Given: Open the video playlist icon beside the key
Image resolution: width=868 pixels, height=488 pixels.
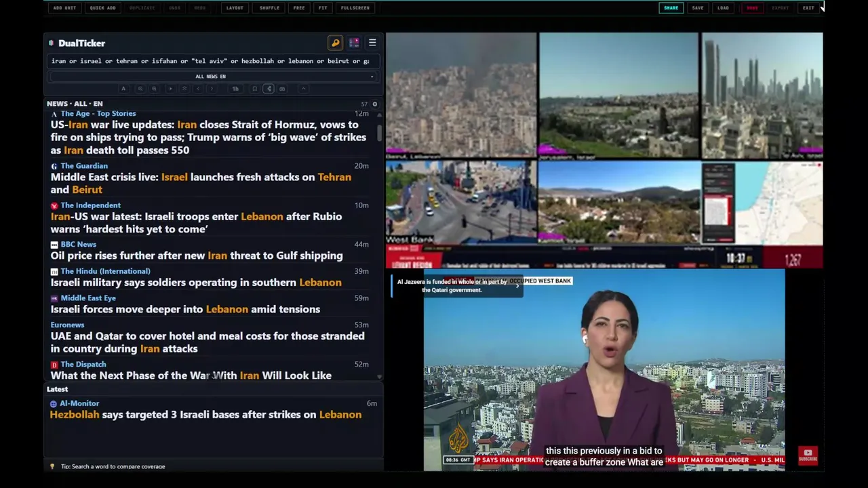Looking at the screenshot, I should point(354,43).
